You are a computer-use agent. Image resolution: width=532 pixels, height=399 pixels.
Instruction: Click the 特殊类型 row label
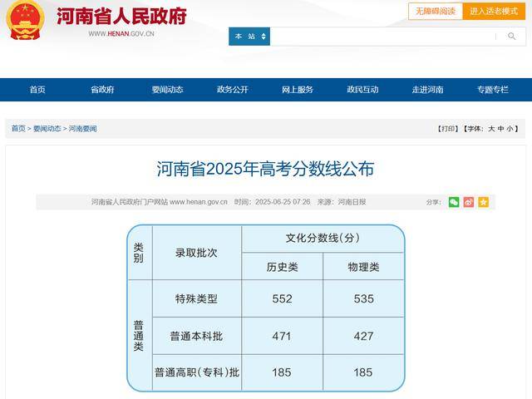[x=196, y=299]
